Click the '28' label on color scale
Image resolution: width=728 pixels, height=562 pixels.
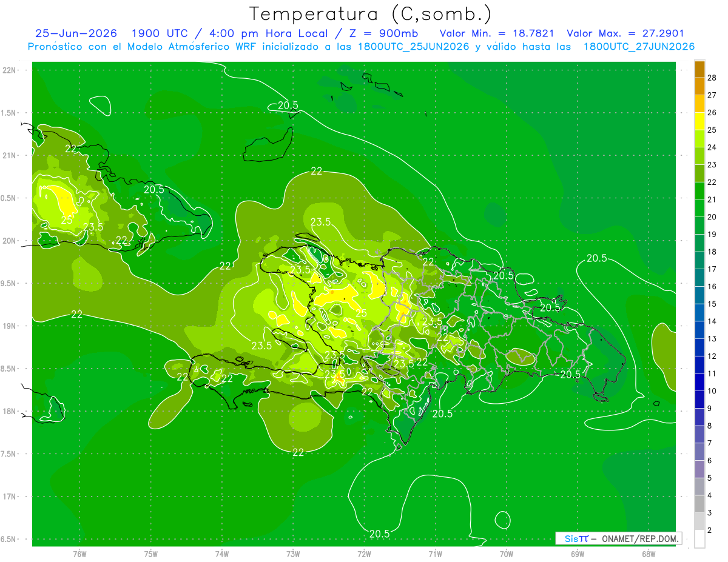click(x=713, y=78)
